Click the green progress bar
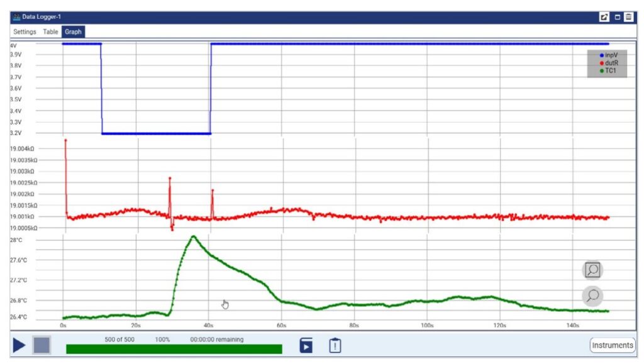The height and width of the screenshot is (364, 644). point(176,347)
